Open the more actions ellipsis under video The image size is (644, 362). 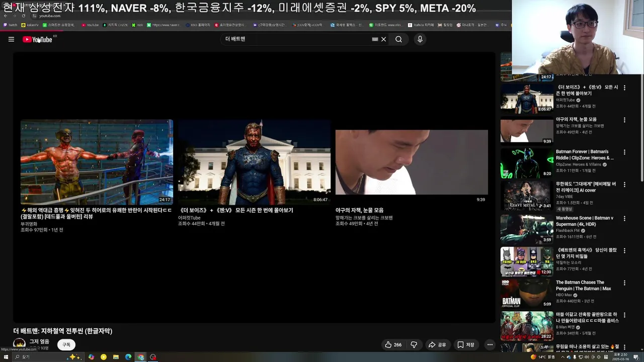point(490,345)
